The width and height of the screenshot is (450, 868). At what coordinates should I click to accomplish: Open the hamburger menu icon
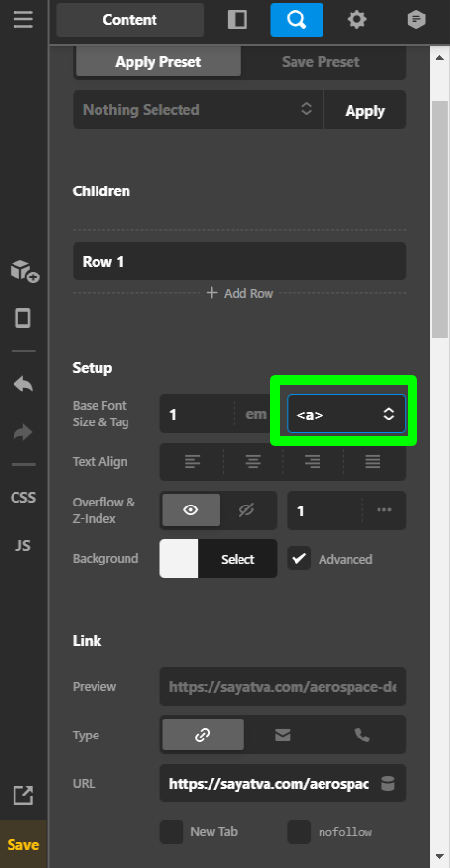click(x=23, y=20)
